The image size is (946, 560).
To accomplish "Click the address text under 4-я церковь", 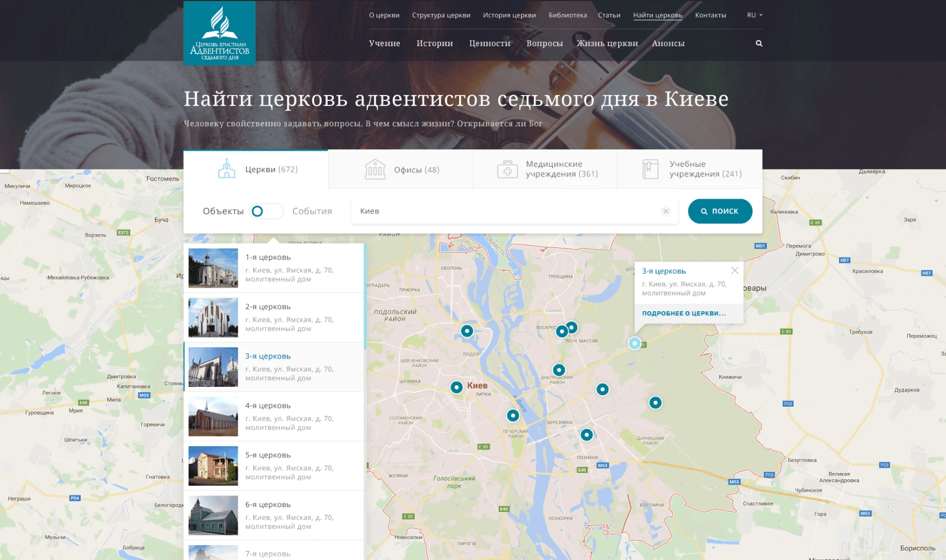I will click(289, 423).
